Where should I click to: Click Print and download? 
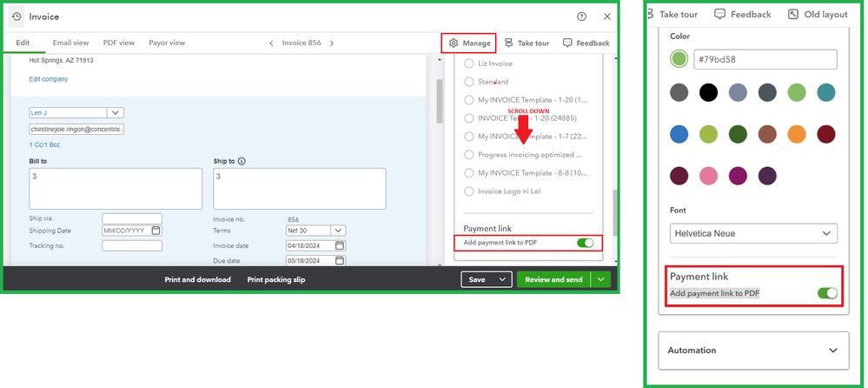197,279
